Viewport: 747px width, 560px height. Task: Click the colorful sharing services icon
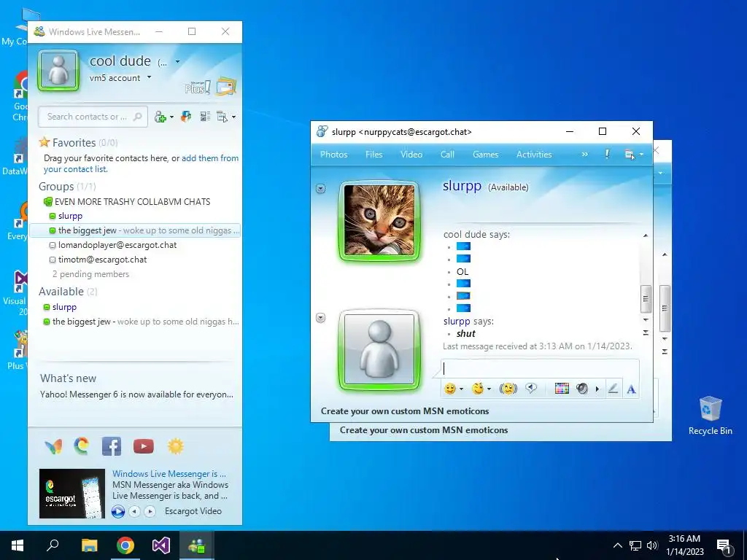(186, 117)
